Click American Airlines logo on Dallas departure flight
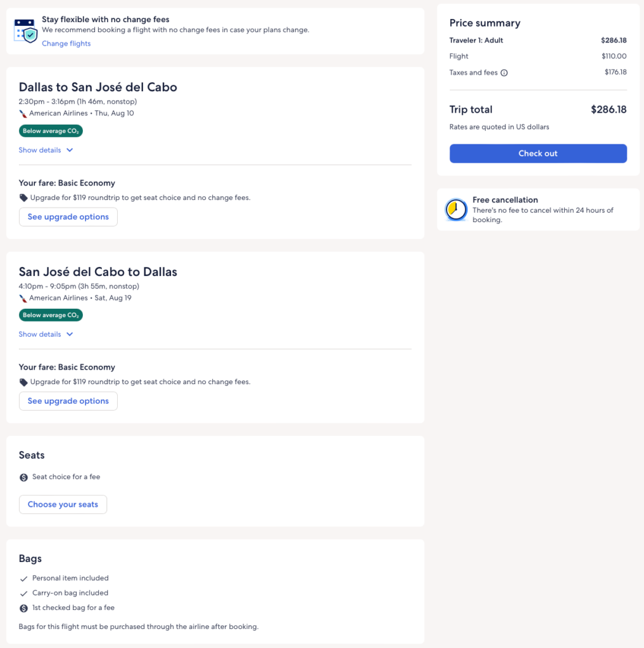Image resolution: width=644 pixels, height=648 pixels. pos(23,114)
